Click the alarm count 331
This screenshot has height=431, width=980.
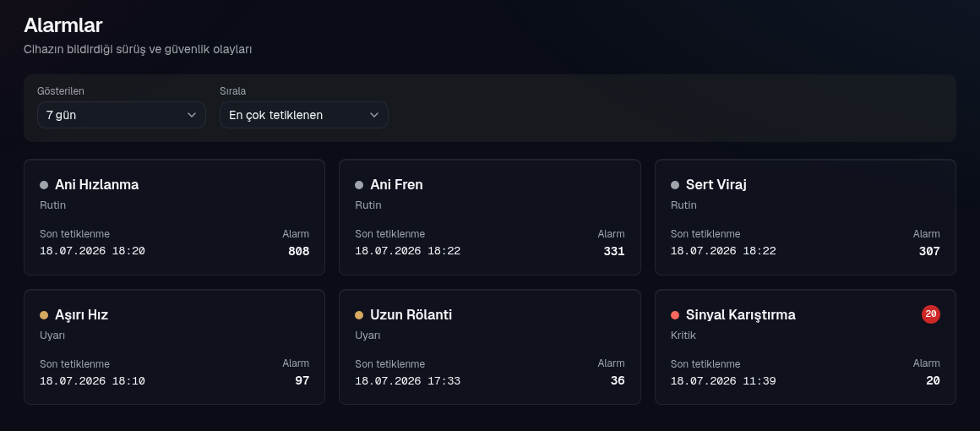click(x=613, y=252)
